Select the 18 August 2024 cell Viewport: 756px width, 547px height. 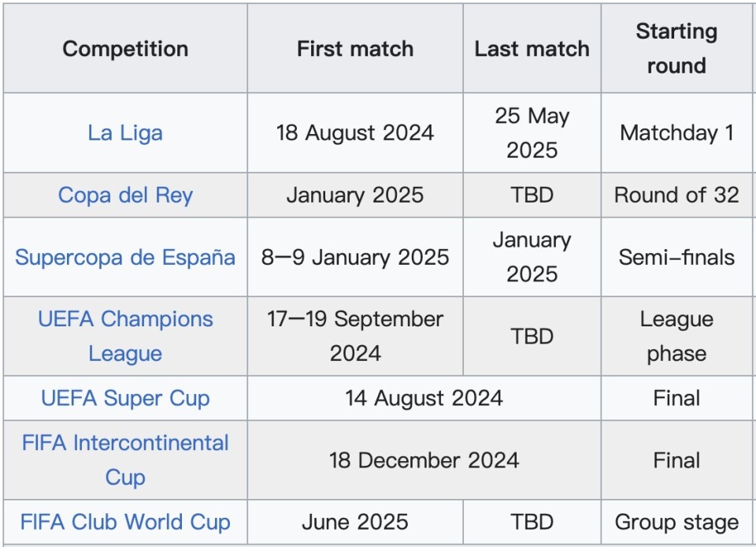pos(355,132)
